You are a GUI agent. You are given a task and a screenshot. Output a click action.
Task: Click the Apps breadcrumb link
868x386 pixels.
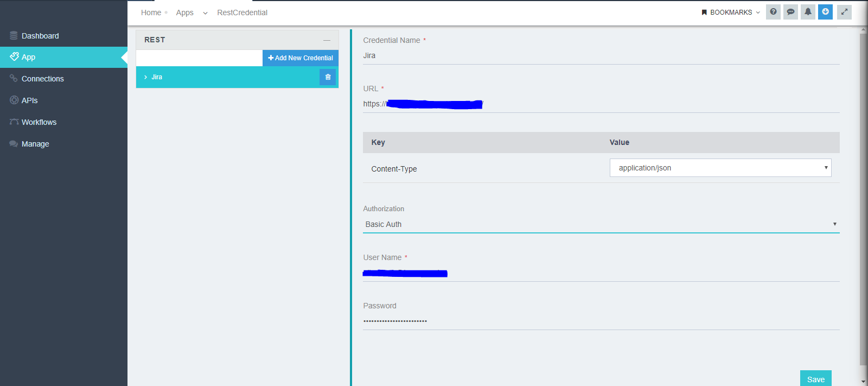click(184, 12)
